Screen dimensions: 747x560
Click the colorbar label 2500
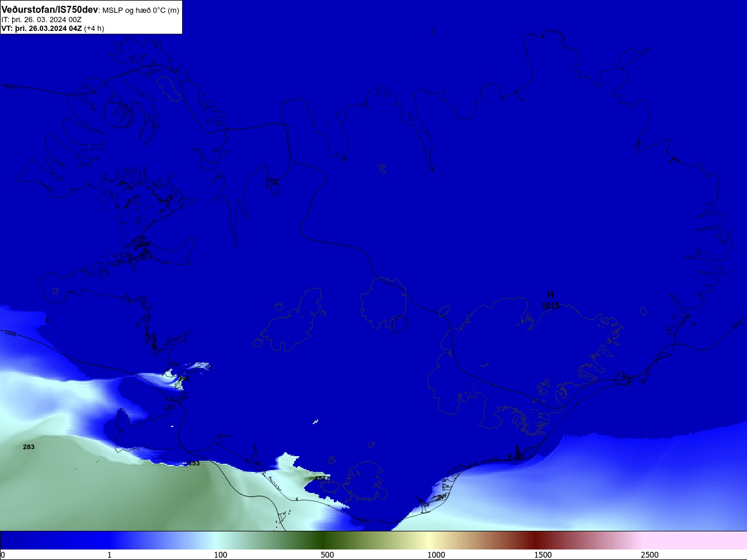pyautogui.click(x=650, y=555)
